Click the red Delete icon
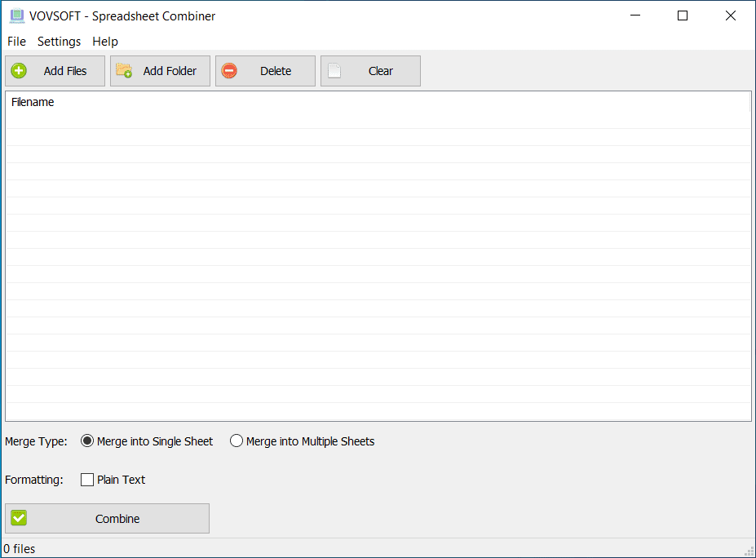 click(x=229, y=71)
